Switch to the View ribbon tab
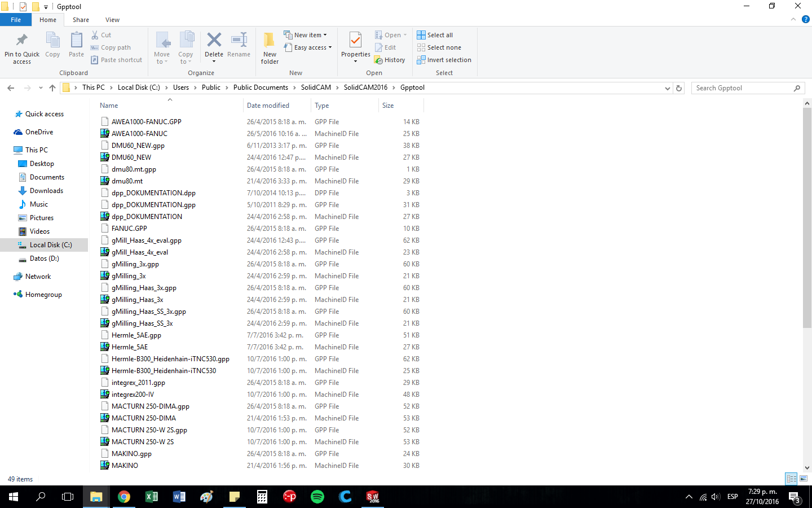The height and width of the screenshot is (508, 812). [112, 20]
